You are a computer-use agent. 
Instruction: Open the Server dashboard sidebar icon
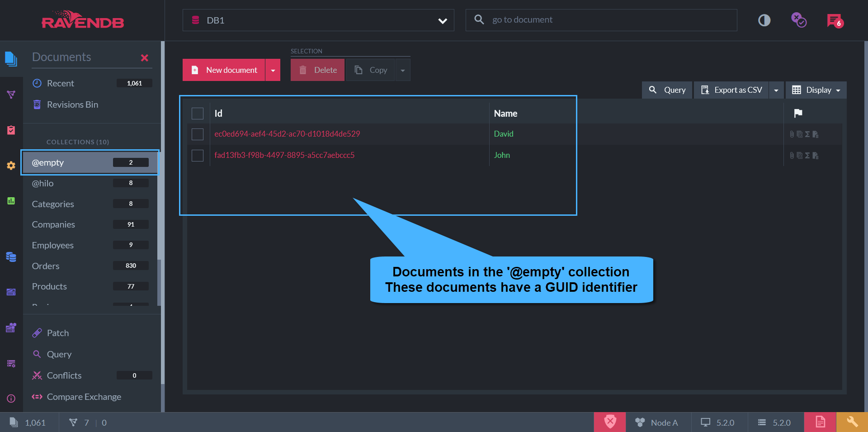[11, 292]
